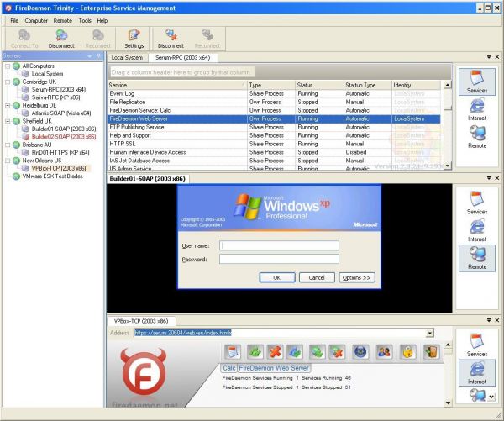Image resolution: width=504 pixels, height=421 pixels.
Task: Click the greyed Connect To toolbar button
Action: coord(24,39)
